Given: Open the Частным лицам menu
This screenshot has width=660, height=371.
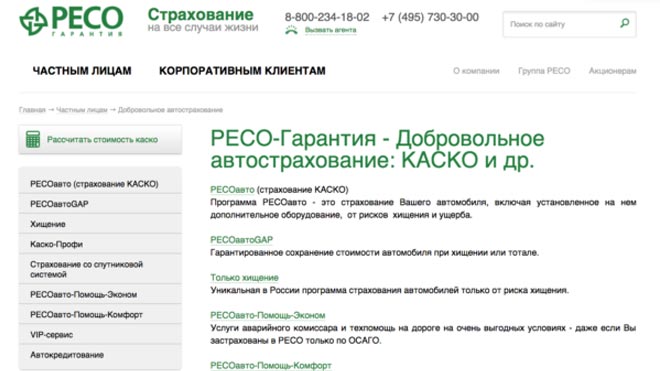Looking at the screenshot, I should [82, 71].
